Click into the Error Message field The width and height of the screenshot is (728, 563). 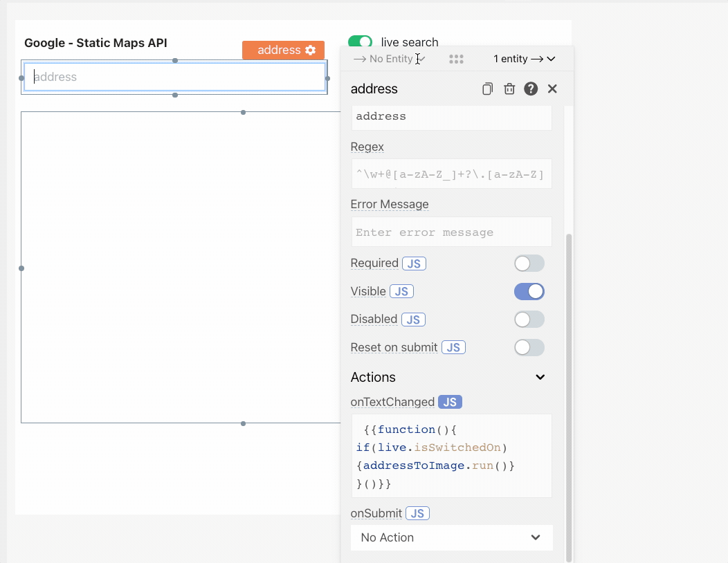[451, 232]
